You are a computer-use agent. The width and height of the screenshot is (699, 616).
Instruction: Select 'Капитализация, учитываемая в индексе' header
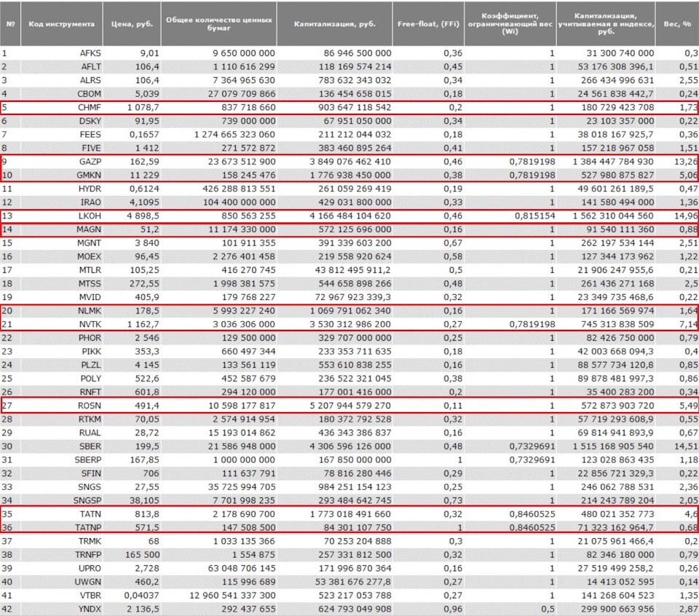pyautogui.click(x=606, y=23)
